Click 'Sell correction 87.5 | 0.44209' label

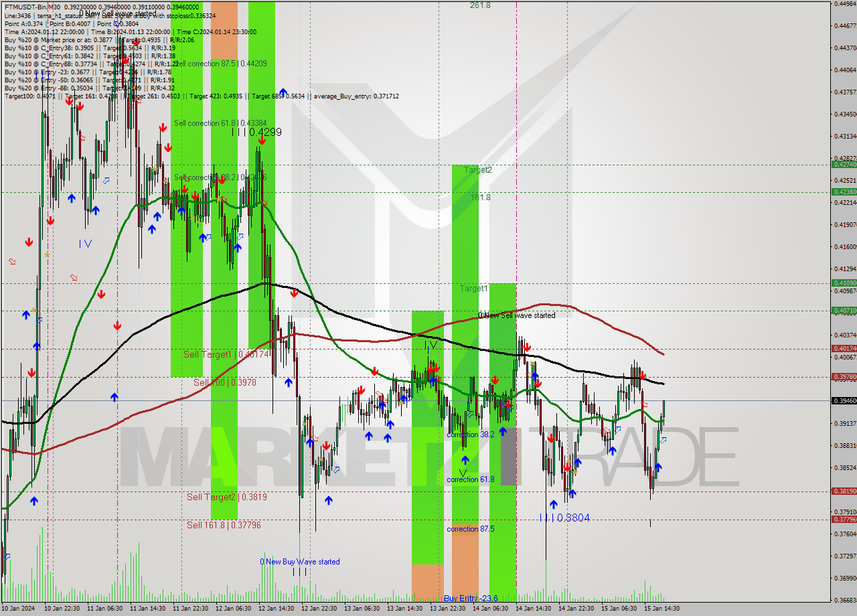point(220,64)
